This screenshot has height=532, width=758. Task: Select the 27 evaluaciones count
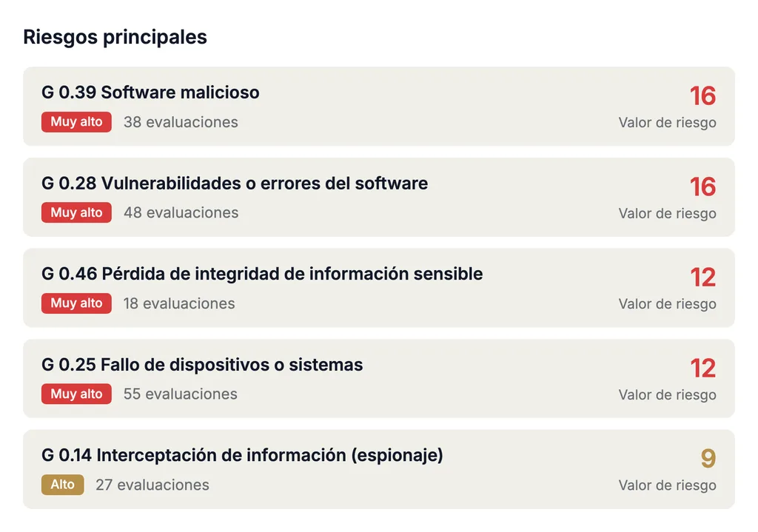tap(152, 485)
